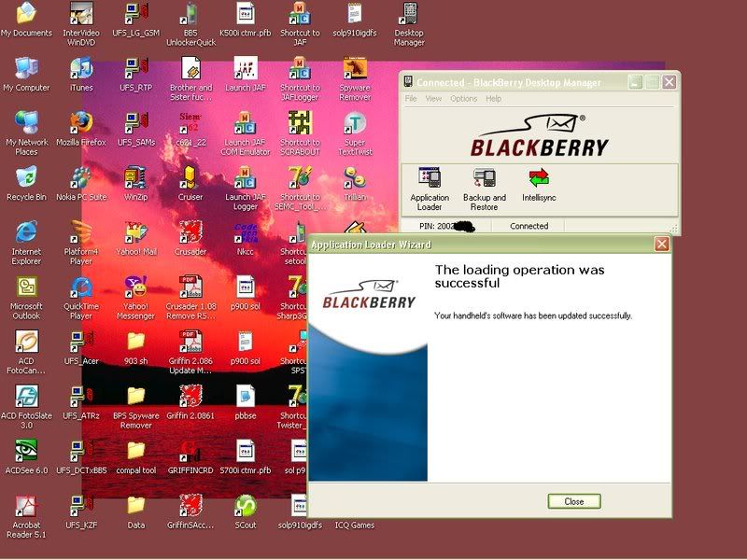This screenshot has height=560, width=747.
Task: Close the Application Loader Wizard with the X
Action: point(661,245)
